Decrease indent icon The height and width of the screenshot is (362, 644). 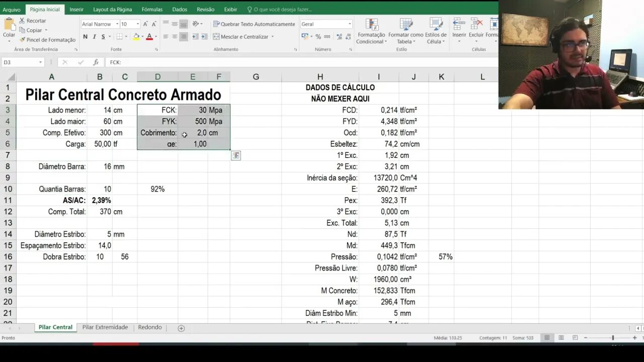coord(195,37)
